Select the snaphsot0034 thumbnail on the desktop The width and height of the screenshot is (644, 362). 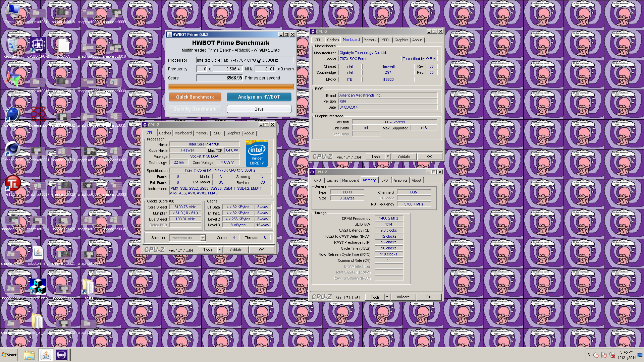(x=114, y=223)
